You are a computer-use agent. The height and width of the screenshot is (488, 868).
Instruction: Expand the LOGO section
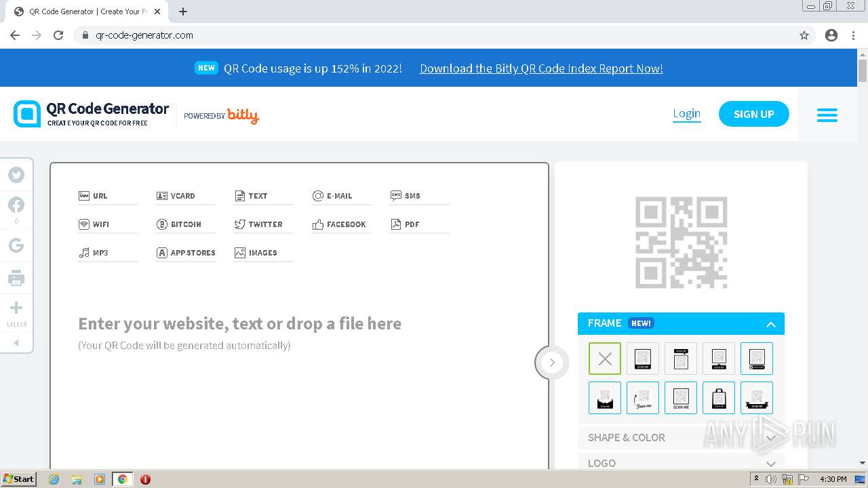point(681,462)
